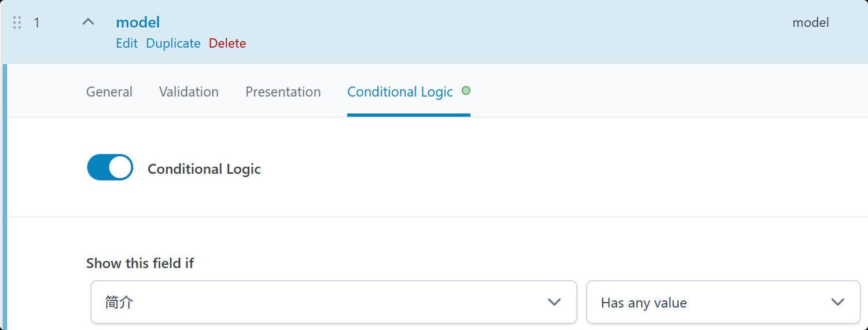Click the arrow icon in the 简介 dropdown
The width and height of the screenshot is (868, 330).
click(554, 302)
